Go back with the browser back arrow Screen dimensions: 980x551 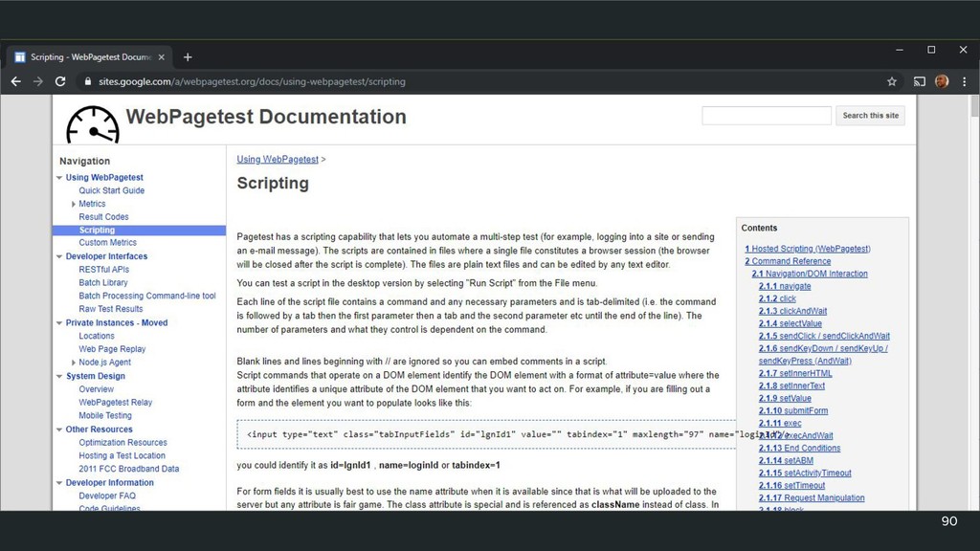15,81
